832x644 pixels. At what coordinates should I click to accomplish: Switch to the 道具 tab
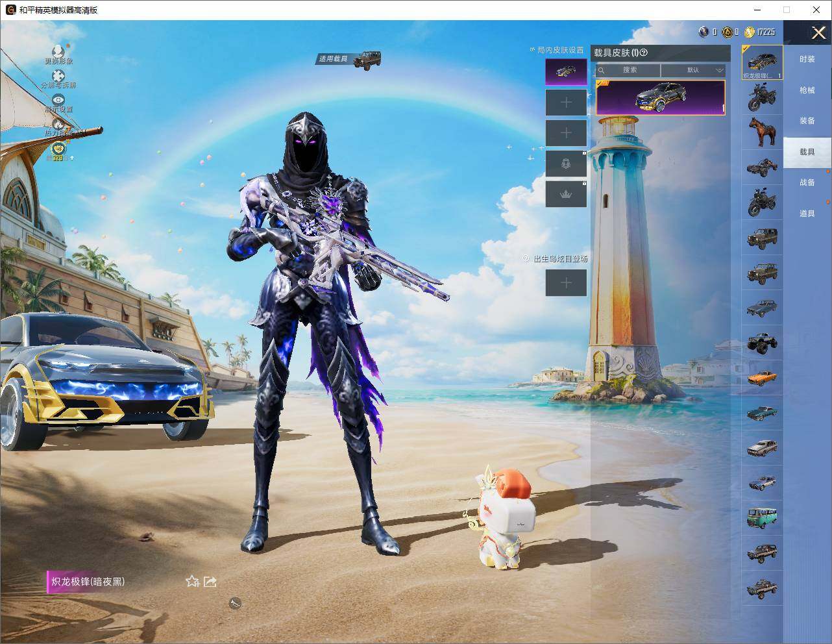(807, 214)
